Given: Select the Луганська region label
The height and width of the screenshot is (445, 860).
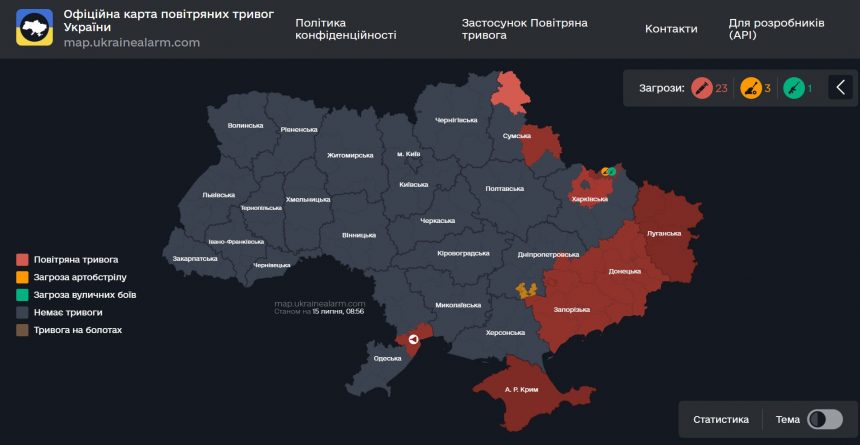Looking at the screenshot, I should click(x=664, y=233).
